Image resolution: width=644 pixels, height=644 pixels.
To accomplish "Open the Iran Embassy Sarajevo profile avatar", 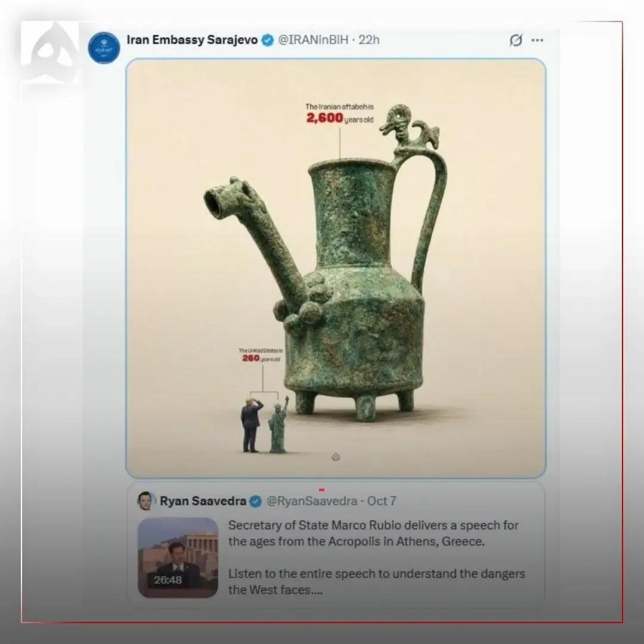I will point(104,48).
